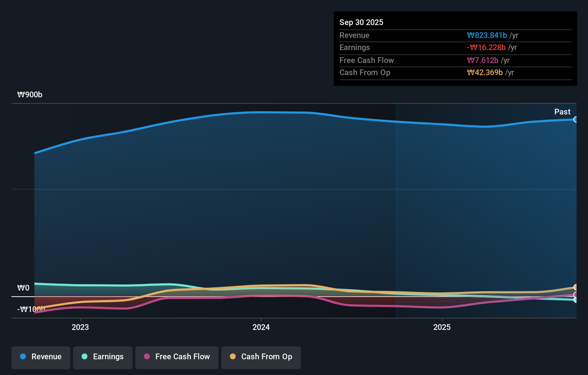Click the negative Earnings value in the tooltip

(486, 47)
